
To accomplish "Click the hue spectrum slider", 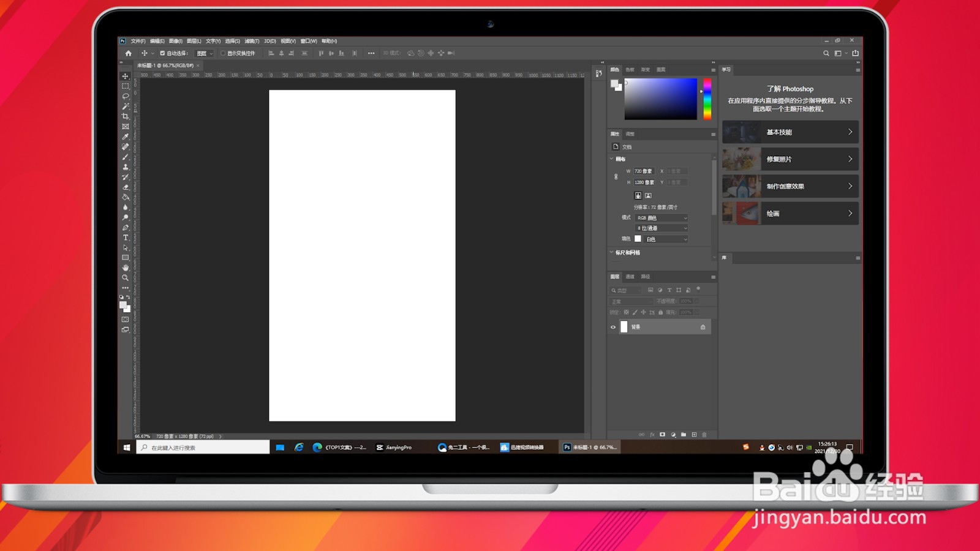I will pos(707,99).
